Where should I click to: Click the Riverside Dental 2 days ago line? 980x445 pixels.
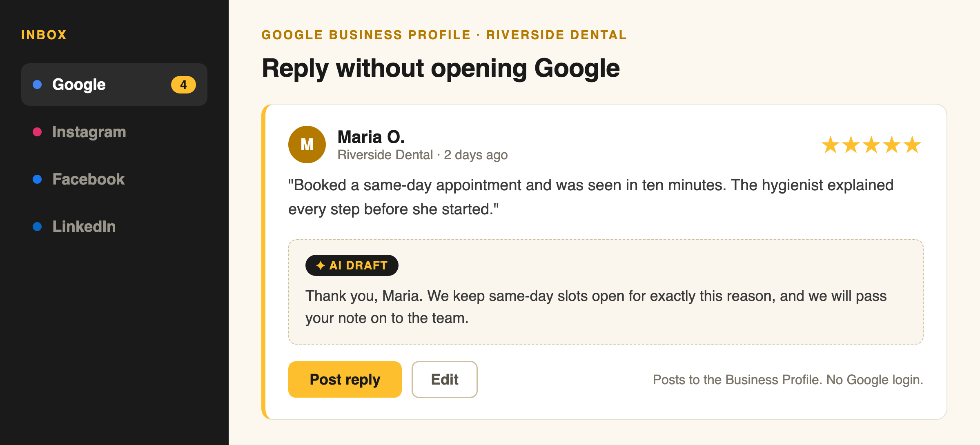click(x=423, y=155)
